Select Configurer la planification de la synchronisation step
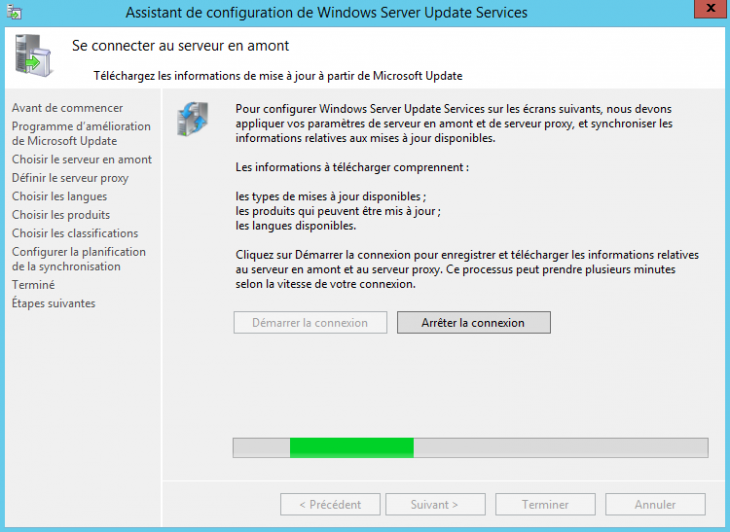Image resolution: width=730 pixels, height=532 pixels. (79, 259)
